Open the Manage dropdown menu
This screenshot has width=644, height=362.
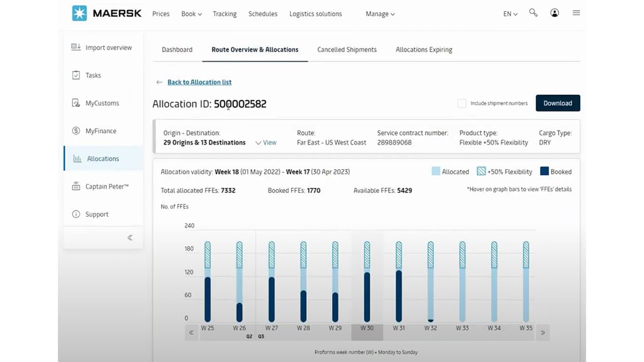[380, 14]
